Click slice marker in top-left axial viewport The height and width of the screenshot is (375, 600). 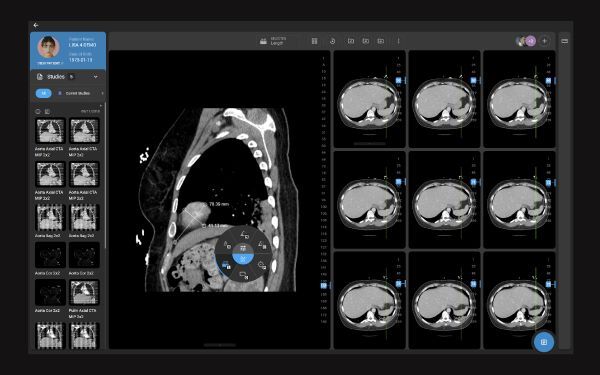point(398,80)
